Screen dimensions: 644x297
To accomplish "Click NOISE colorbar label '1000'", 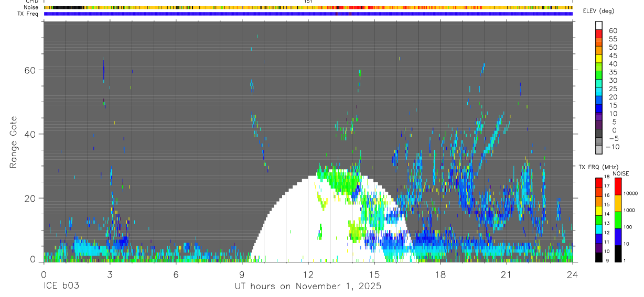I will pyautogui.click(x=630, y=210).
